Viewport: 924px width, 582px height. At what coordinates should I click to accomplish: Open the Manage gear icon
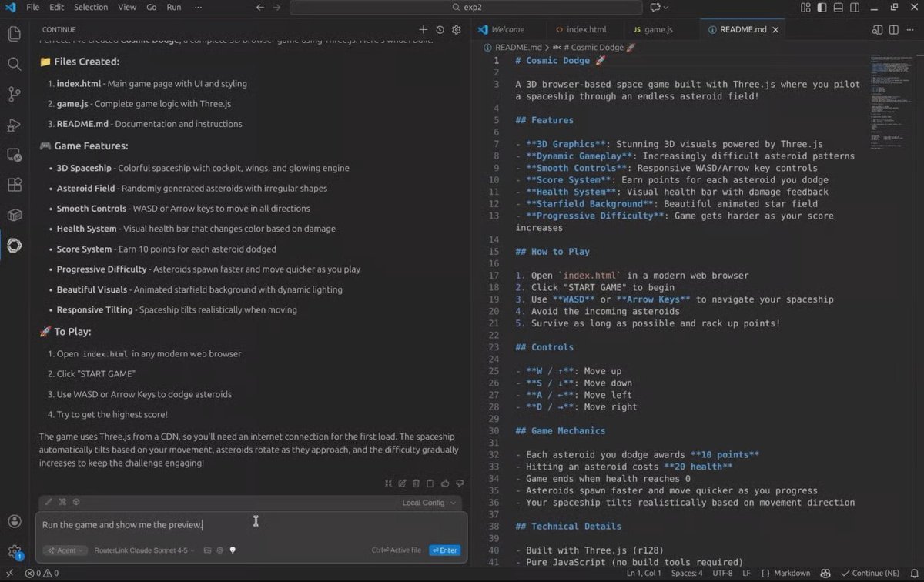tap(14, 551)
